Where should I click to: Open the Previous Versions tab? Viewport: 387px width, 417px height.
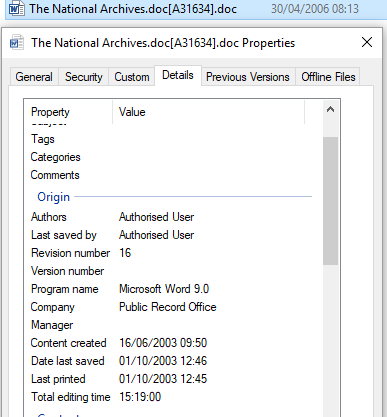click(x=248, y=77)
